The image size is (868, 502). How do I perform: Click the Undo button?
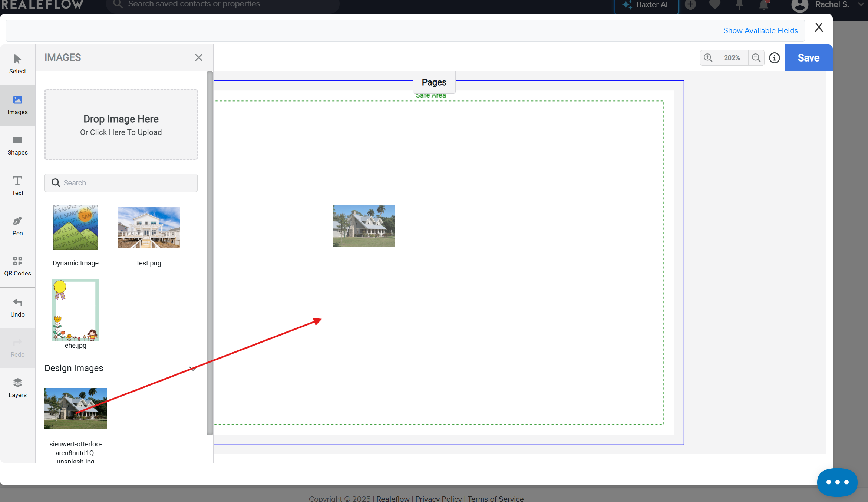coord(17,307)
